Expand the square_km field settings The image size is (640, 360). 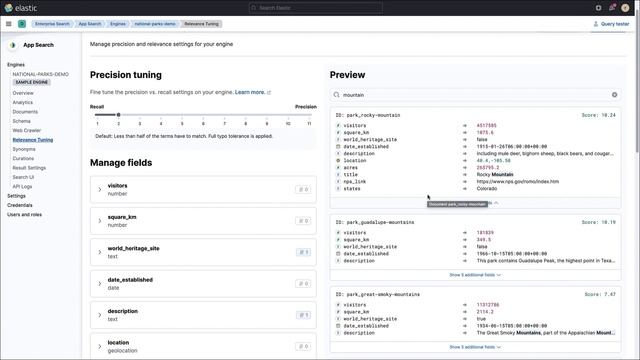click(100, 221)
